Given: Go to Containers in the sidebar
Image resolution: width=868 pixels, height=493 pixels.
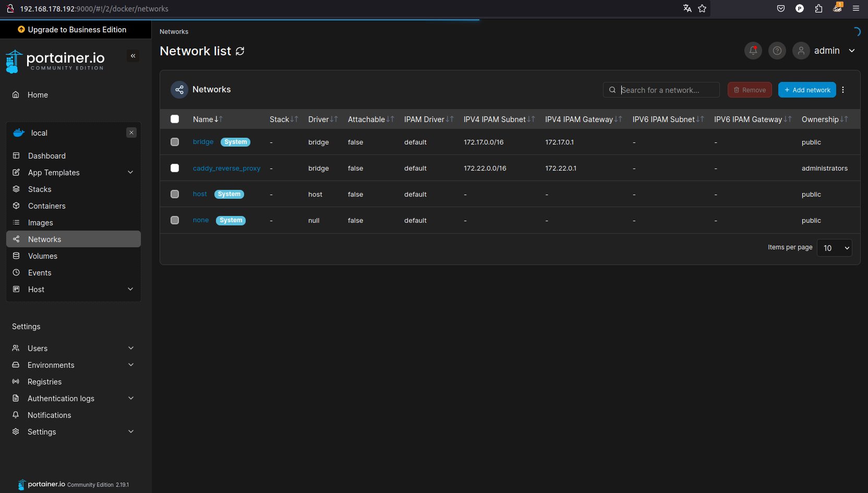Looking at the screenshot, I should 47,206.
